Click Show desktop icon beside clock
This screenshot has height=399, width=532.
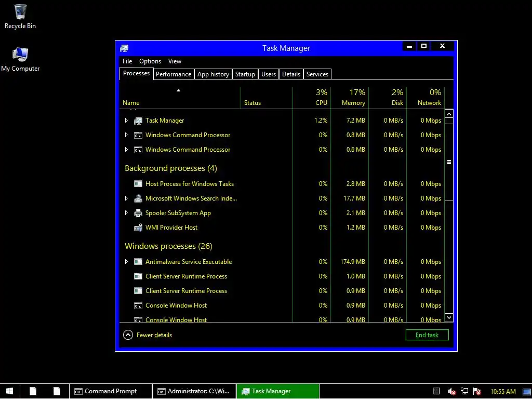pyautogui.click(x=527, y=392)
